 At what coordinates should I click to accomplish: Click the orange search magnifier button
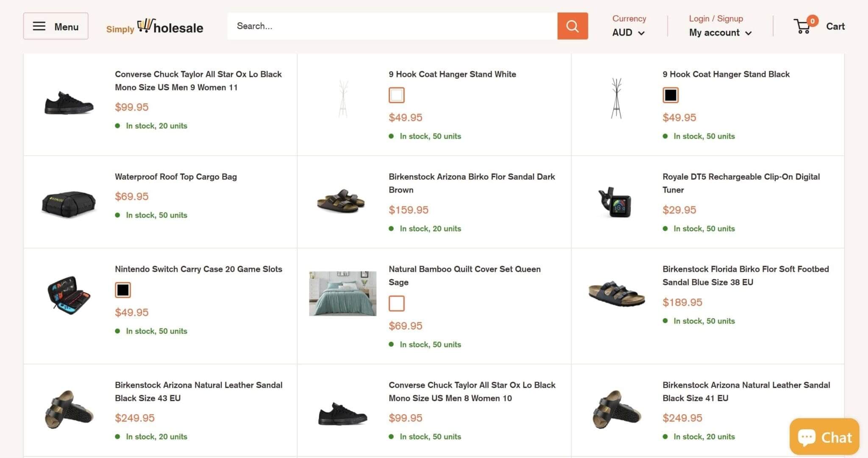[x=572, y=26]
